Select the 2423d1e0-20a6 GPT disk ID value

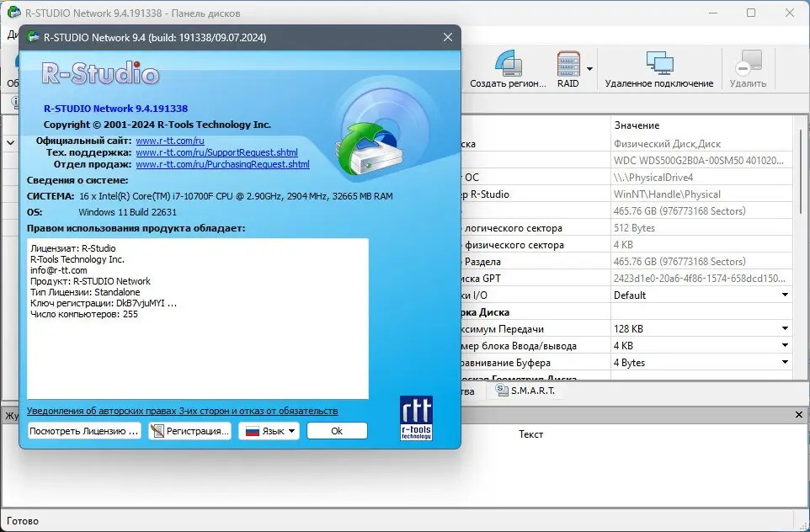[x=701, y=279]
